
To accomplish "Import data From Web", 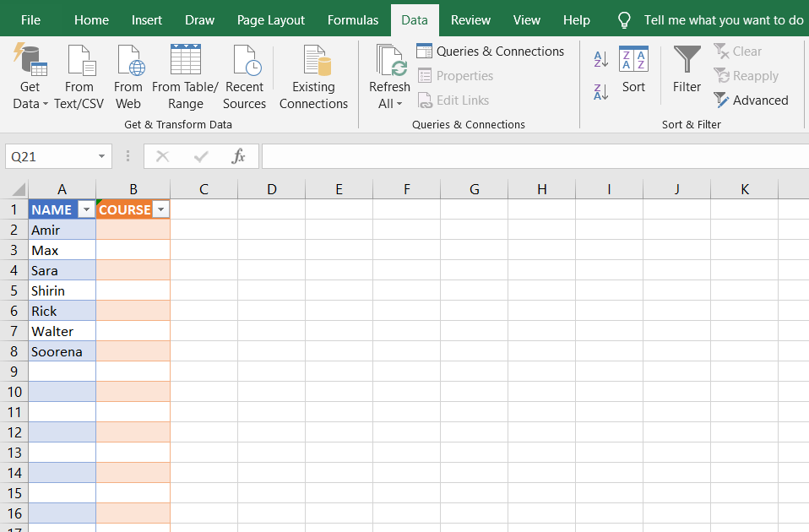I will tap(128, 76).
